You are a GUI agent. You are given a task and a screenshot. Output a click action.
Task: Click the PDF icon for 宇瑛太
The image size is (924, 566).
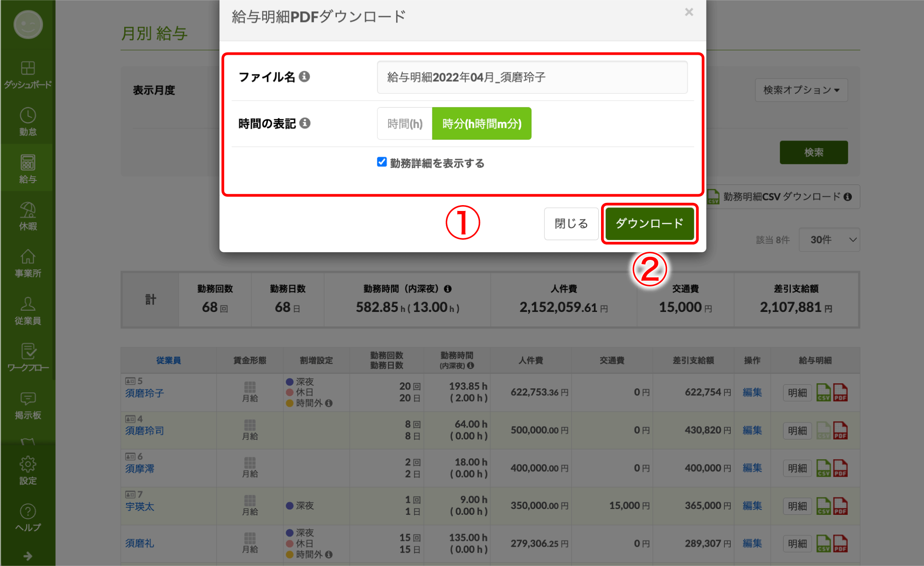click(840, 506)
